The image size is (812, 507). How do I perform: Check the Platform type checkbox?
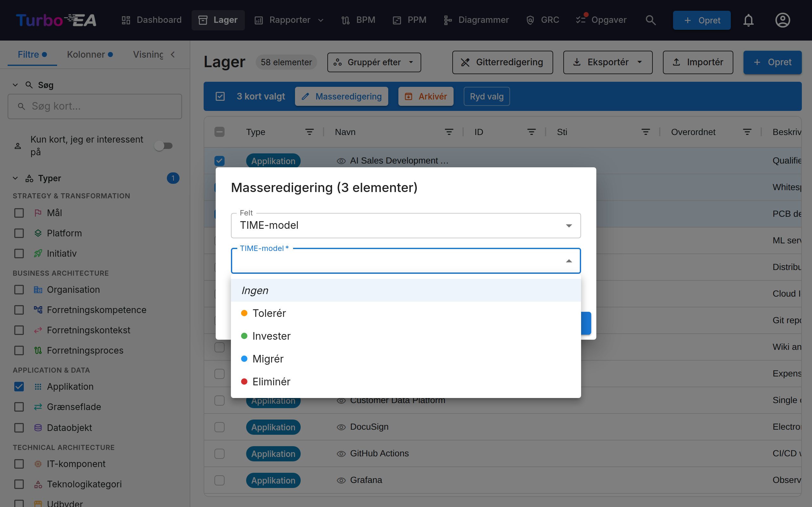(x=19, y=233)
